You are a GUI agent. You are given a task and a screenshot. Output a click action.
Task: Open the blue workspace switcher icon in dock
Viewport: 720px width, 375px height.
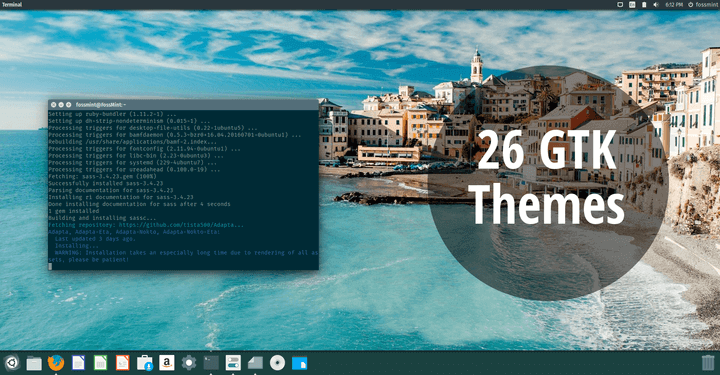299,363
